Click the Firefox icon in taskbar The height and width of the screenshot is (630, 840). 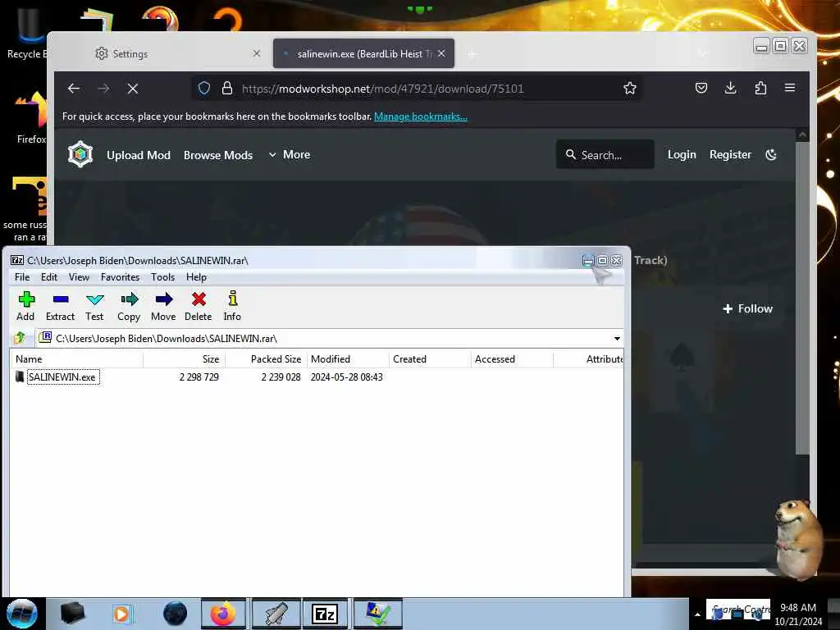click(x=223, y=614)
